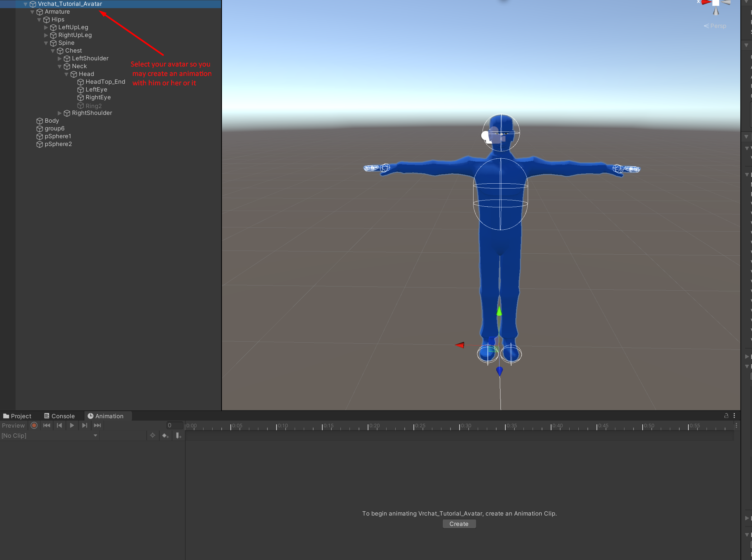The height and width of the screenshot is (560, 752).
Task: Click the frame number input field
Action: pos(174,425)
